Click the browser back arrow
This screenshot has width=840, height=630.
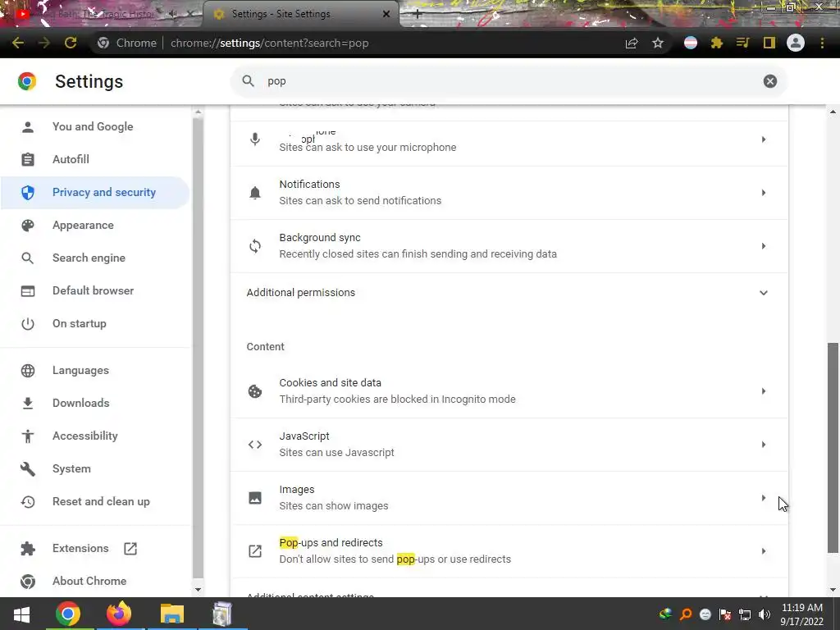pyautogui.click(x=18, y=43)
